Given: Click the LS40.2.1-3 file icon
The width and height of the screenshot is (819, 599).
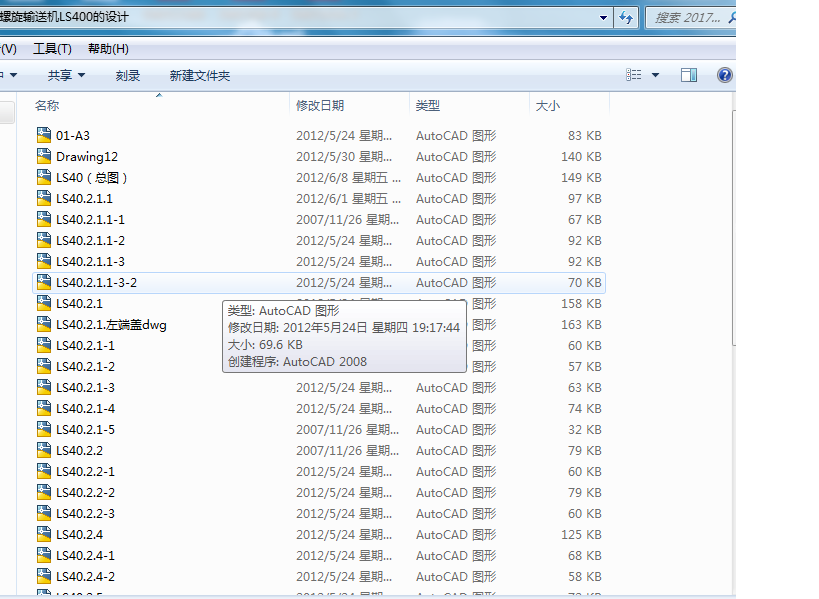Looking at the screenshot, I should [x=44, y=387].
